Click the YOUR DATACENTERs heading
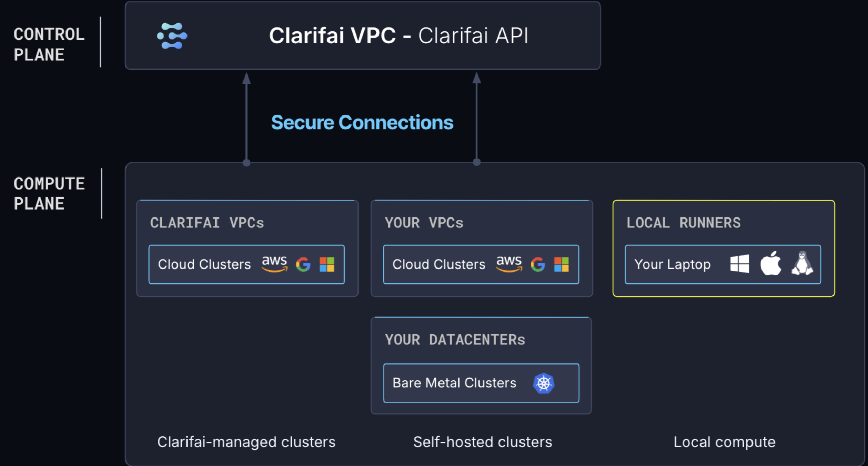 [455, 340]
